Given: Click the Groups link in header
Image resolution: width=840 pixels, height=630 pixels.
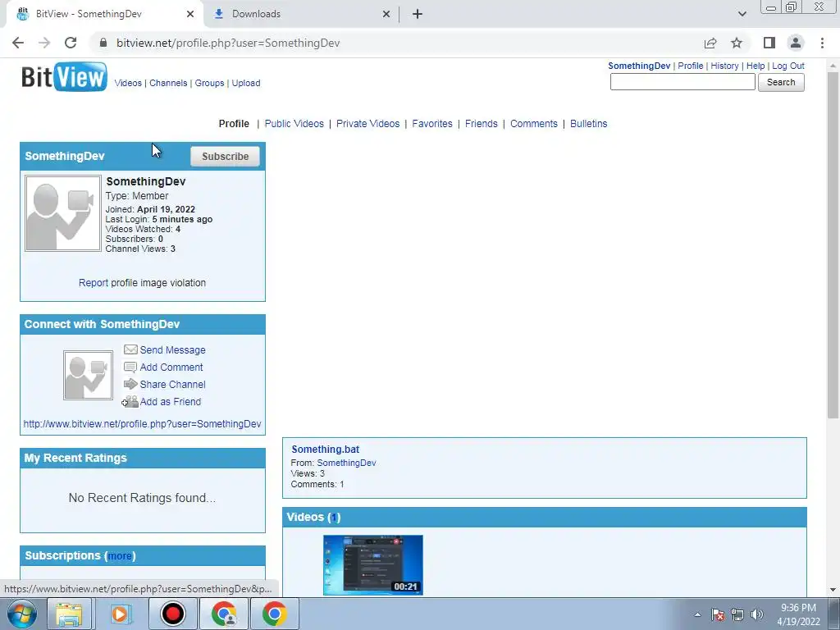Looking at the screenshot, I should [209, 83].
